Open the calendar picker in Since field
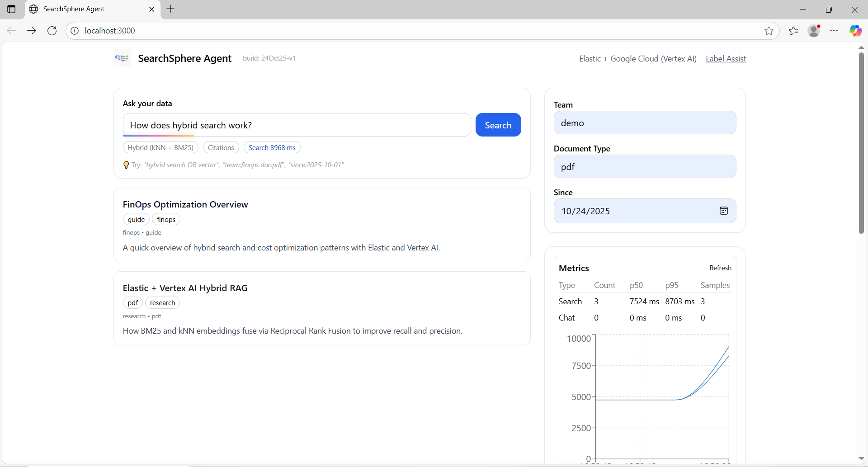 point(723,211)
